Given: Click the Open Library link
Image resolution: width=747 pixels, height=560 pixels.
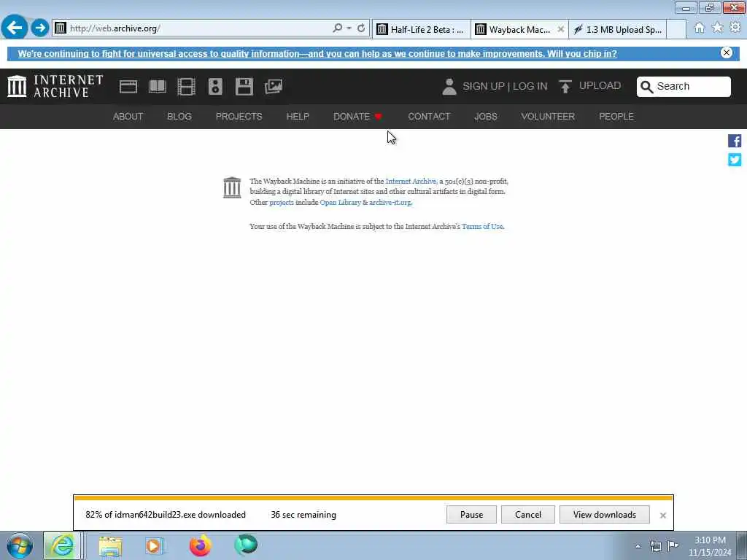Looking at the screenshot, I should [340, 203].
